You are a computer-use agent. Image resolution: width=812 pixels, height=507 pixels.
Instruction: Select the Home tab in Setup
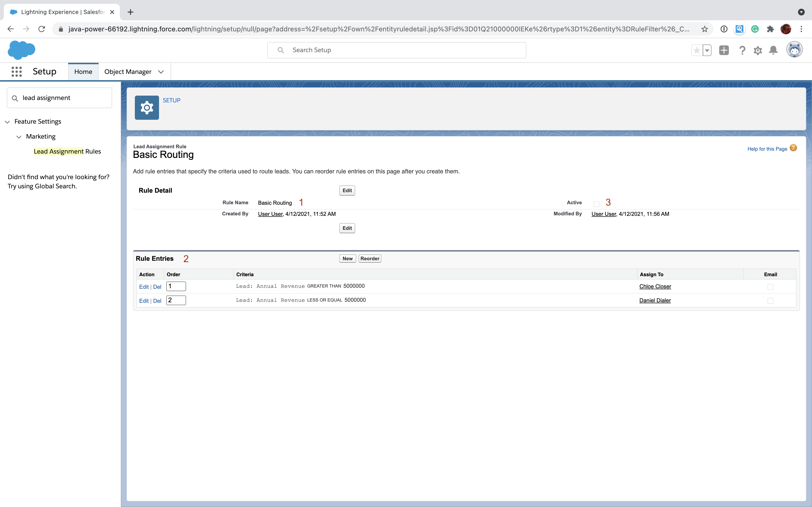pos(82,71)
